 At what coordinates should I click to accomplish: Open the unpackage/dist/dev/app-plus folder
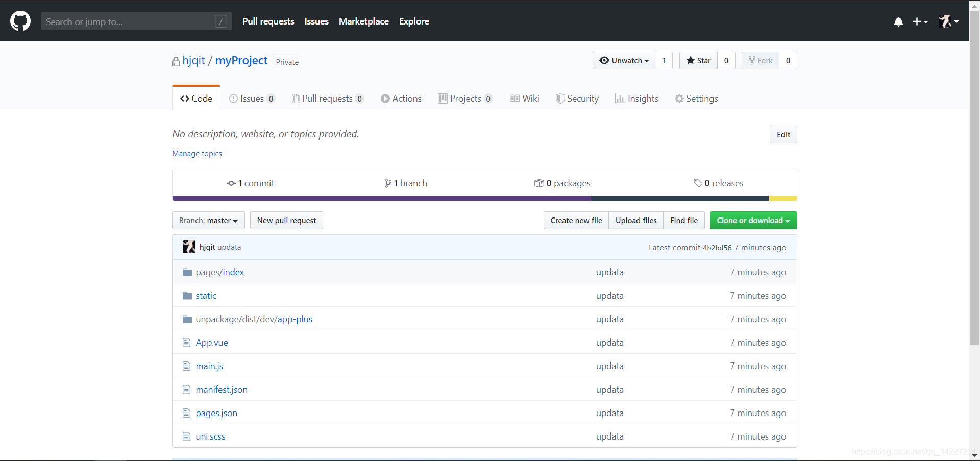254,319
